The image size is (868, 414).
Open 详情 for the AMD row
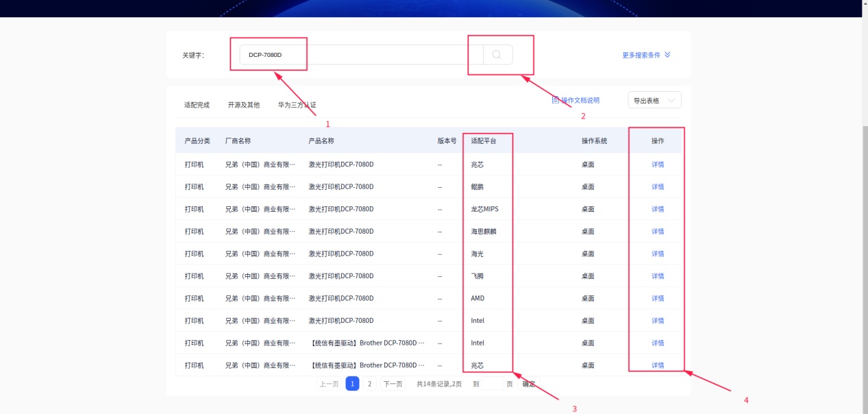(658, 298)
